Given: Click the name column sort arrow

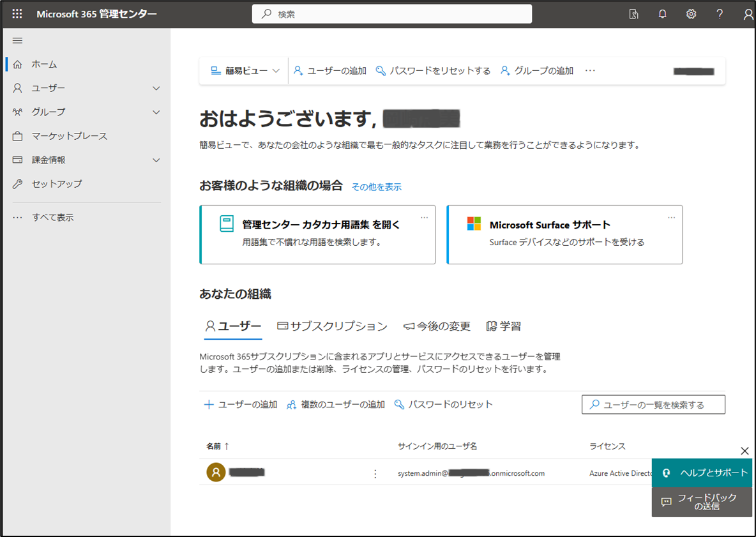Looking at the screenshot, I should point(227,446).
